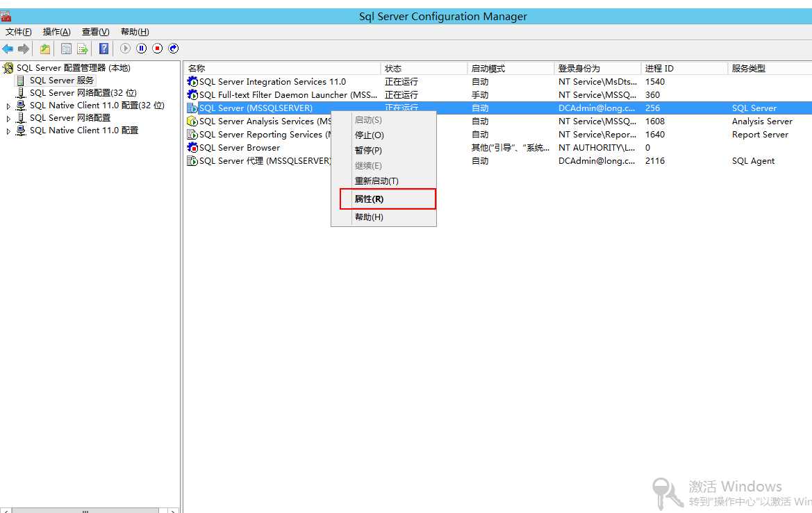Click the Stop service toolbar button
Screen dimensions: 812x513
(158, 48)
